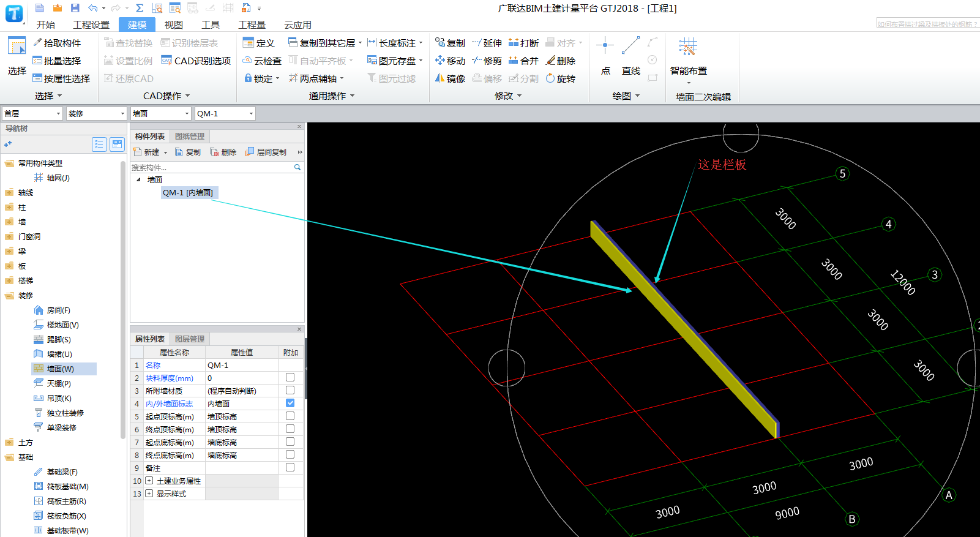980x537 pixels.
Task: Select 墙面(W) in navigation tree
Action: click(64, 369)
